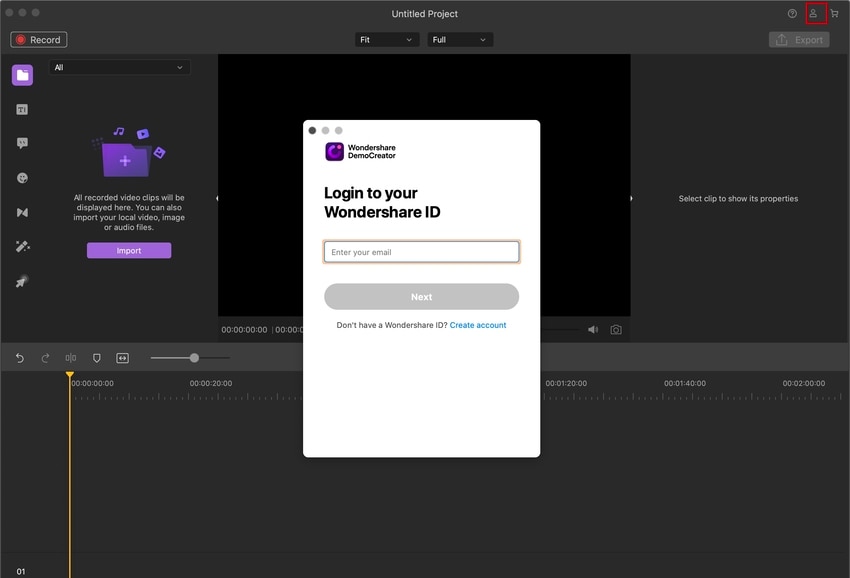Toggle preview volume speaker icon

(593, 330)
